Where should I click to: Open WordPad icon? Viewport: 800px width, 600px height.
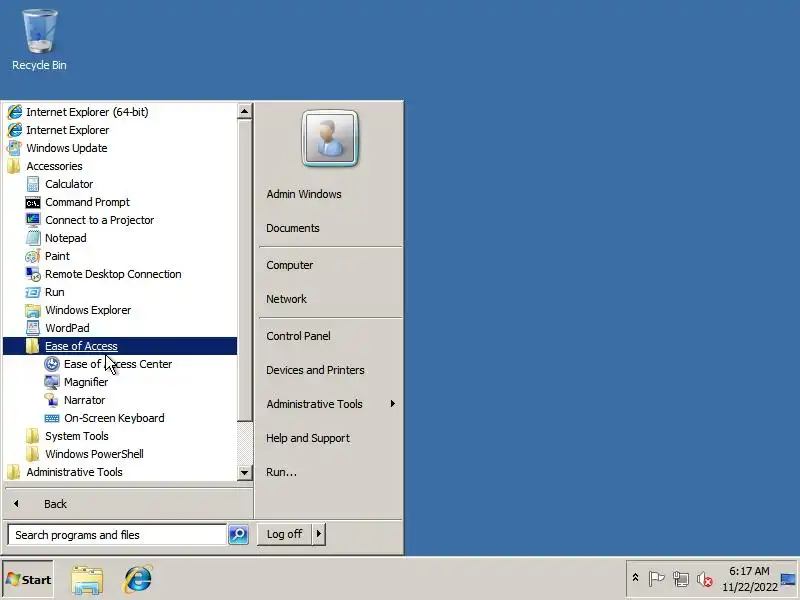click(33, 328)
